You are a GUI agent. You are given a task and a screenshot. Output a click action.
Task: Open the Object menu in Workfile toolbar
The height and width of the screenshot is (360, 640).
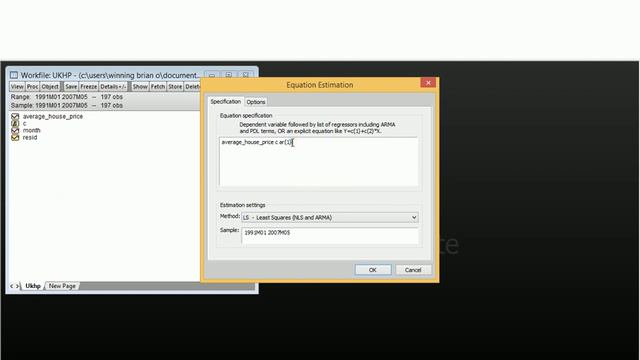pos(50,87)
